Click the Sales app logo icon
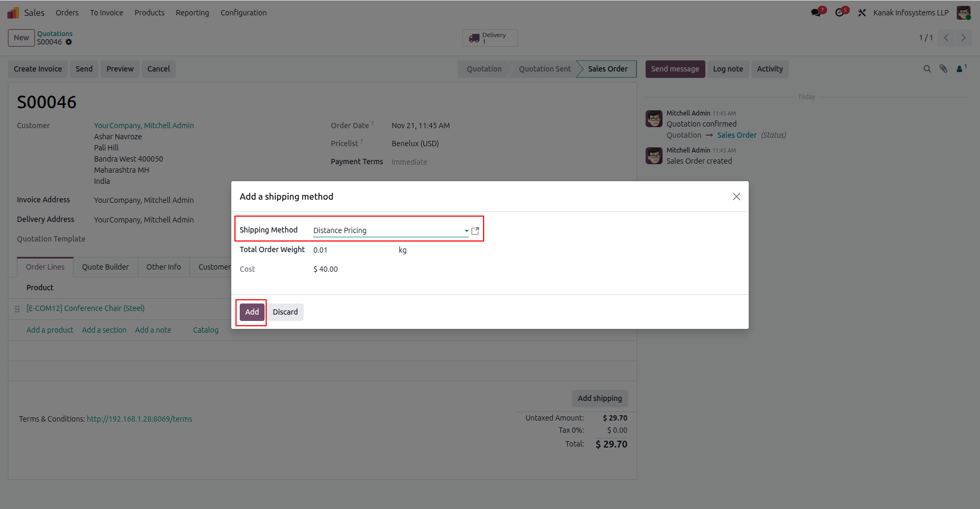The image size is (980, 509). (x=13, y=13)
